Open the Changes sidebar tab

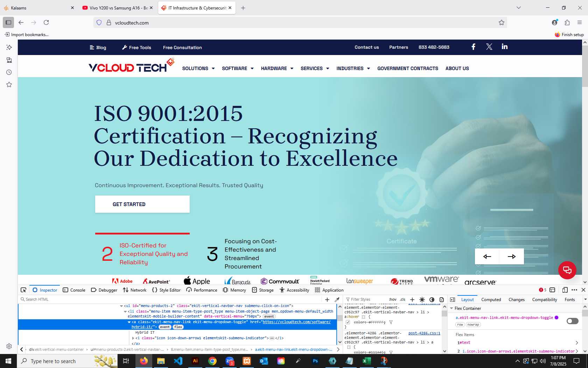(x=516, y=299)
